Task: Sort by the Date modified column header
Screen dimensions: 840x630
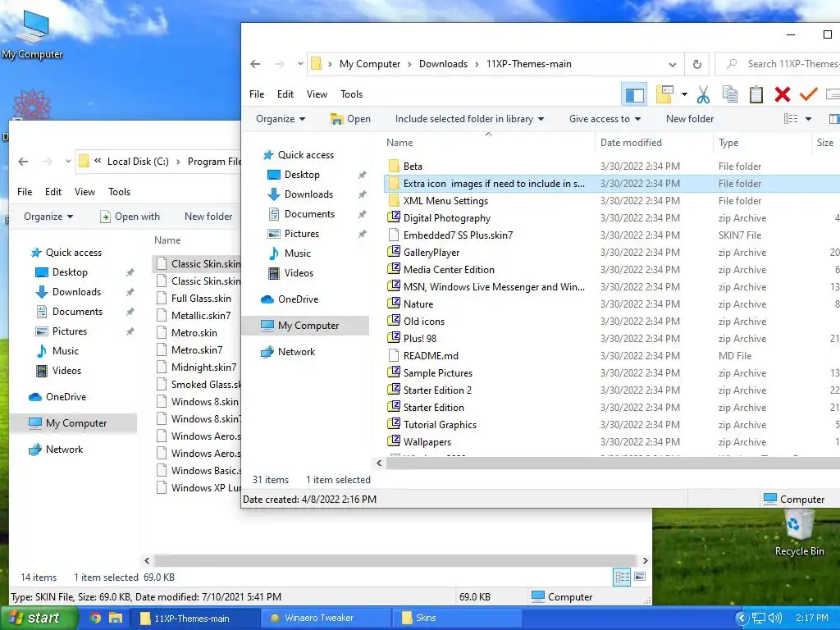Action: click(x=631, y=143)
